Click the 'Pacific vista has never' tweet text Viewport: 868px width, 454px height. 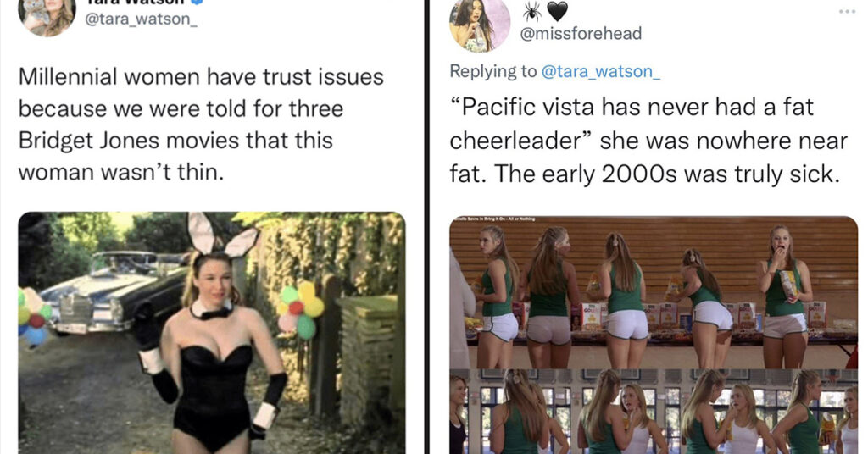648,141
